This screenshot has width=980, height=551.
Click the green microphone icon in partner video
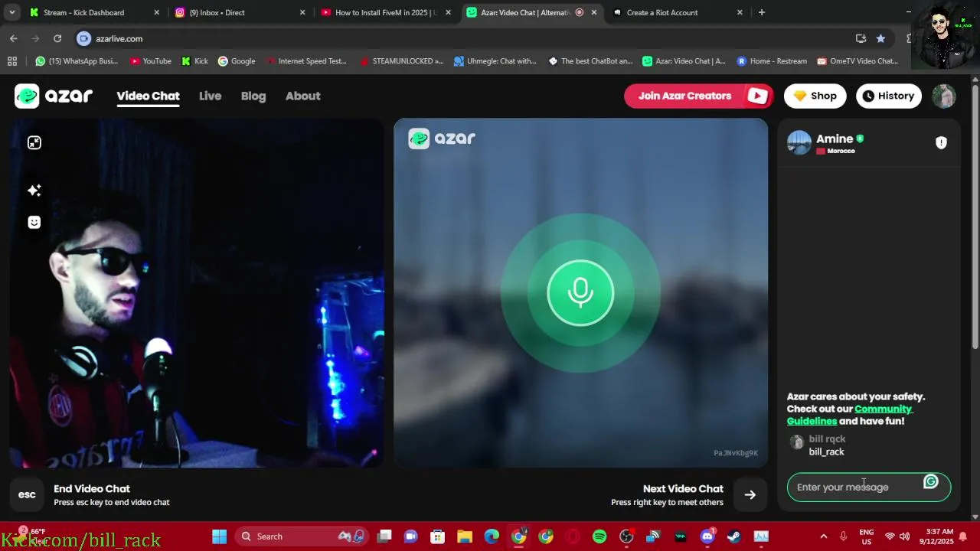tap(580, 292)
